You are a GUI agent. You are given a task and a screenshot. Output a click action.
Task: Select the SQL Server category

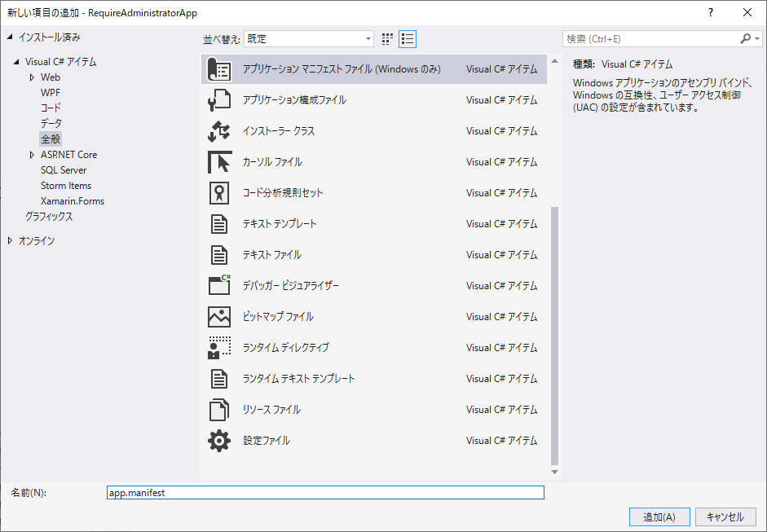64,170
